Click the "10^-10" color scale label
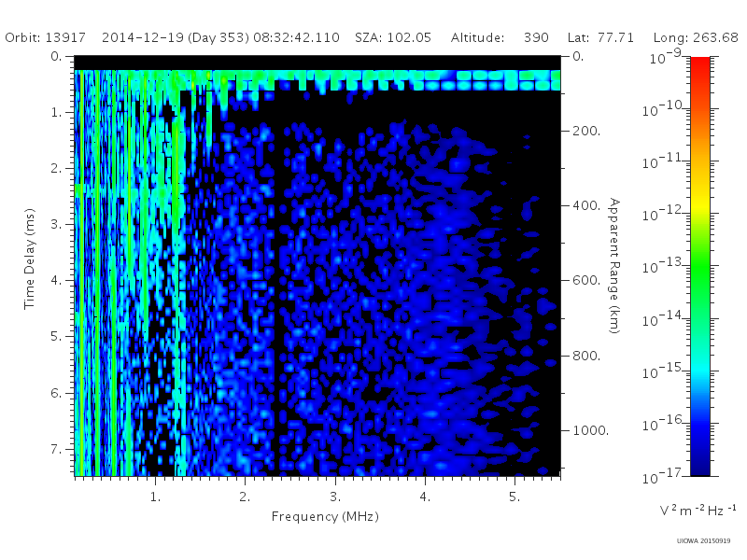The height and width of the screenshot is (560, 747). click(x=664, y=109)
